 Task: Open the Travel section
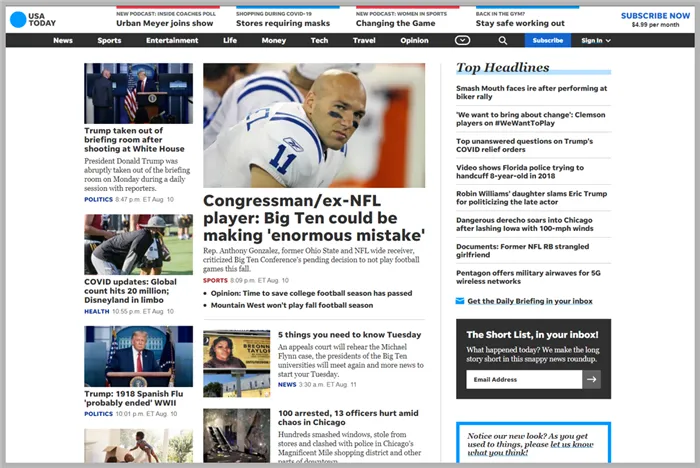[x=364, y=41]
